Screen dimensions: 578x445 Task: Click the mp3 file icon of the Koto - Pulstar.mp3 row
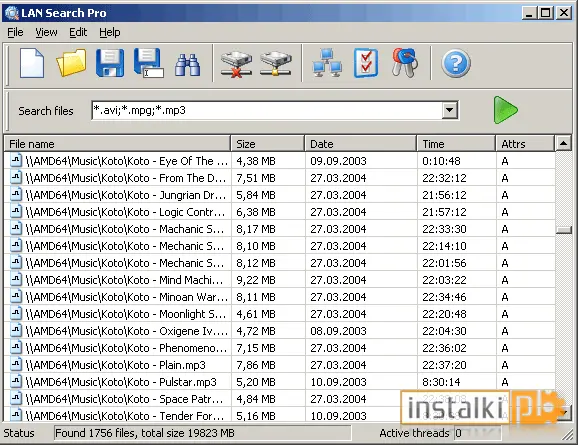[15, 381]
